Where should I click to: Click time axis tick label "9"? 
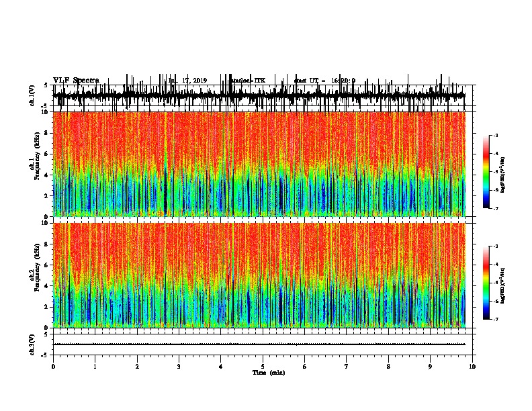pyautogui.click(x=430, y=367)
